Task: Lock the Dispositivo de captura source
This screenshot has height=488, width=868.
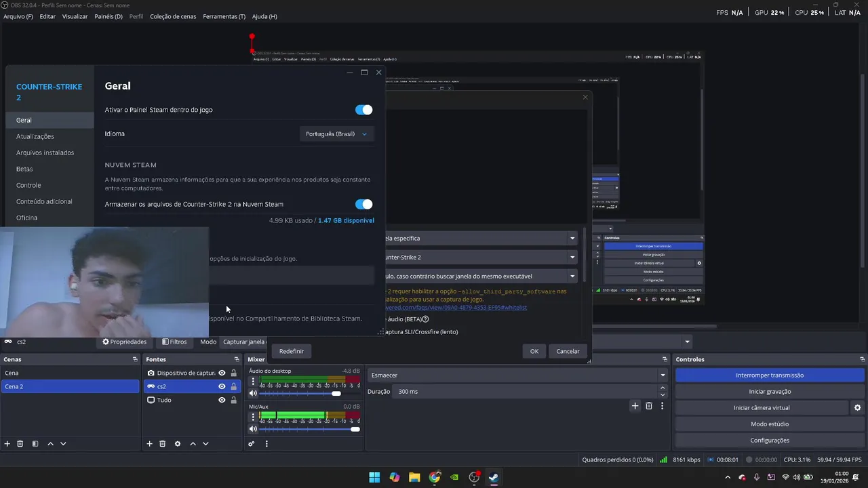Action: coord(234,373)
